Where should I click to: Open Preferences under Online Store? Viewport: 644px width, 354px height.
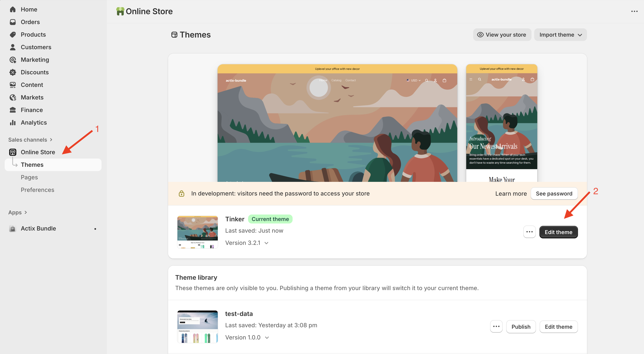tap(37, 190)
